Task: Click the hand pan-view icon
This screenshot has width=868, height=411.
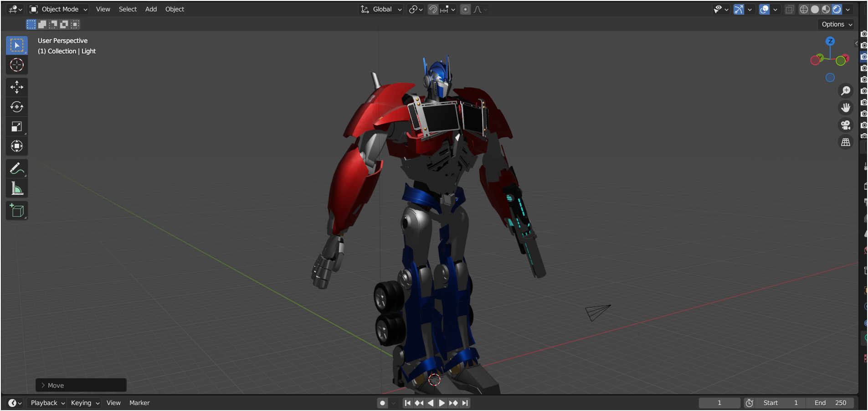Action: 846,108
